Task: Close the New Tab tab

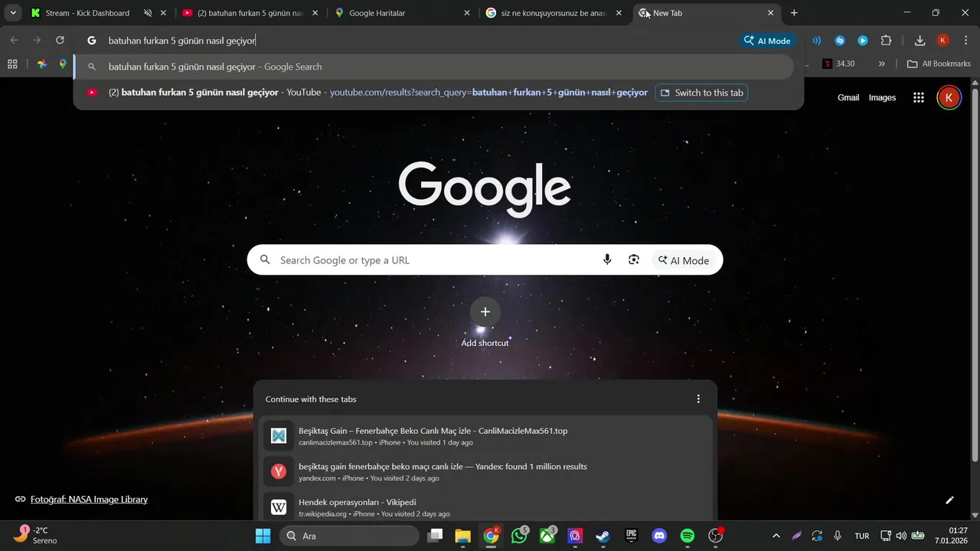Action: (771, 13)
